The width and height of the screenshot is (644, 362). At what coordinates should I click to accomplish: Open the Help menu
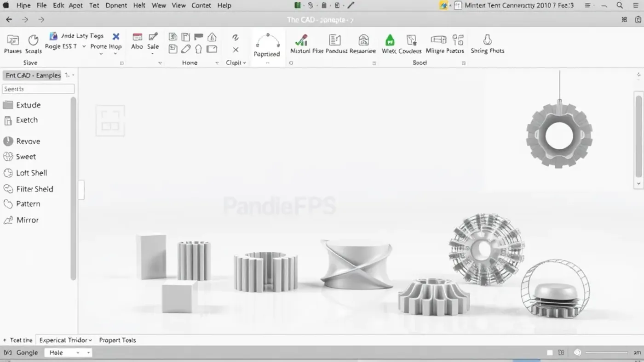tap(224, 6)
